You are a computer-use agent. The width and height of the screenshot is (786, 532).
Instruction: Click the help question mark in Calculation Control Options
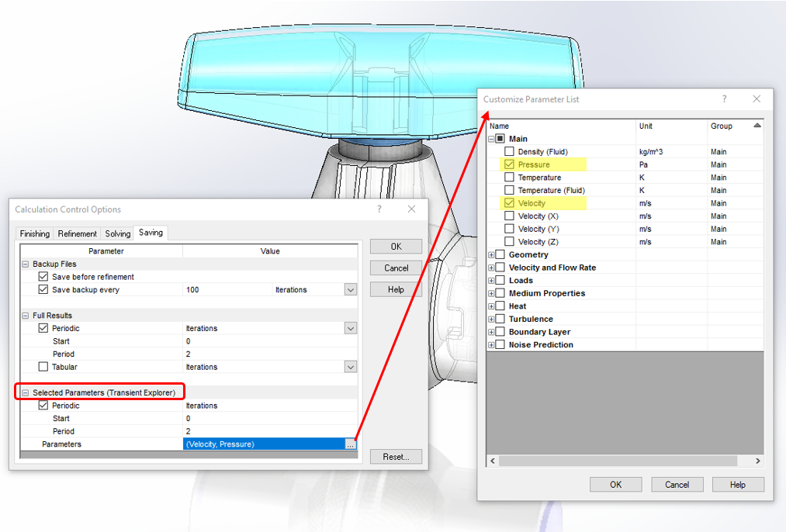click(379, 209)
